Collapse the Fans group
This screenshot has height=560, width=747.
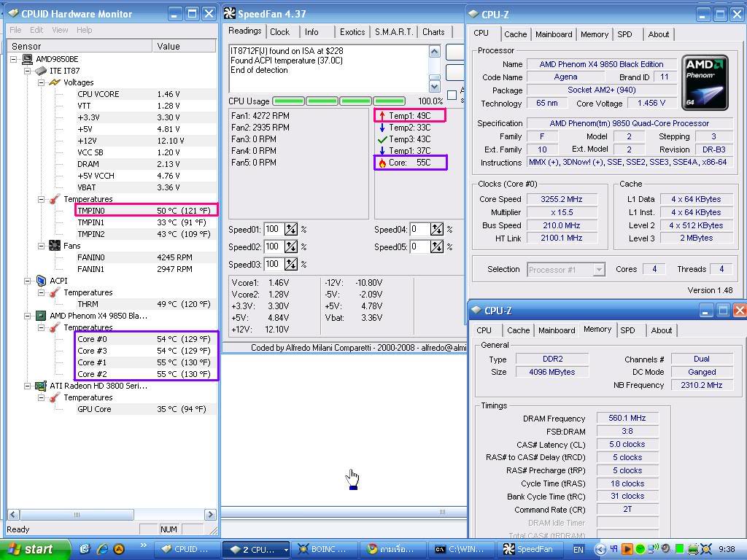[42, 246]
